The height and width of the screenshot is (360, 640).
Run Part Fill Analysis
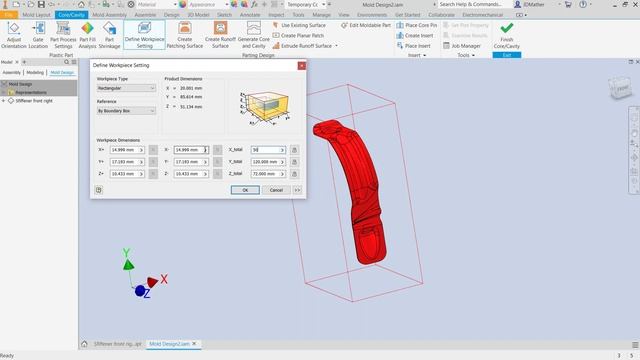(87, 35)
